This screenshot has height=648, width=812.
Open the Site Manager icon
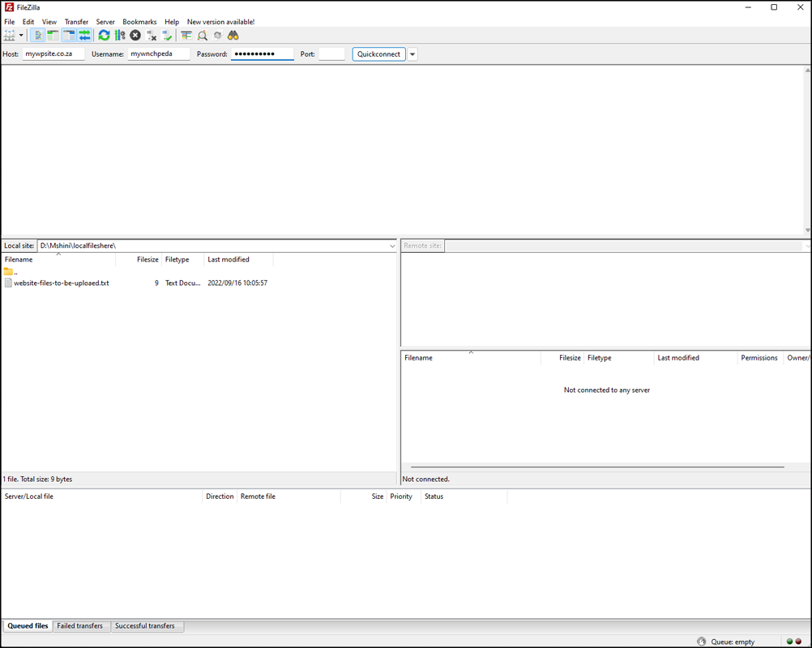pos(10,36)
